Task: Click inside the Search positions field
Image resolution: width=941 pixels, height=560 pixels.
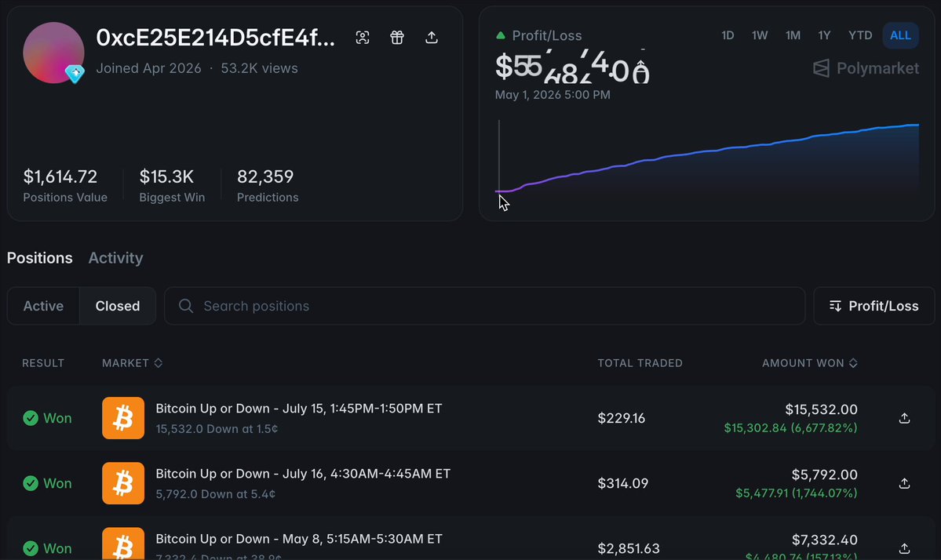Action: pos(484,306)
